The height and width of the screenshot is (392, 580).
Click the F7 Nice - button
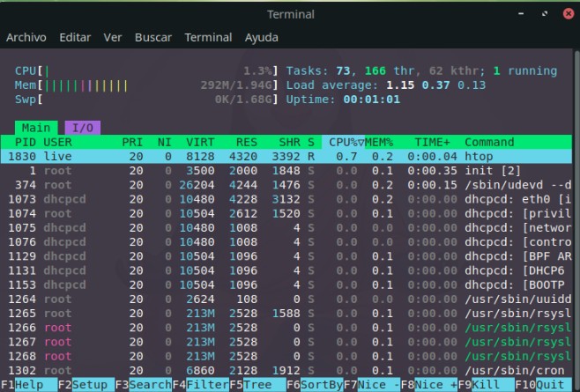point(372,385)
